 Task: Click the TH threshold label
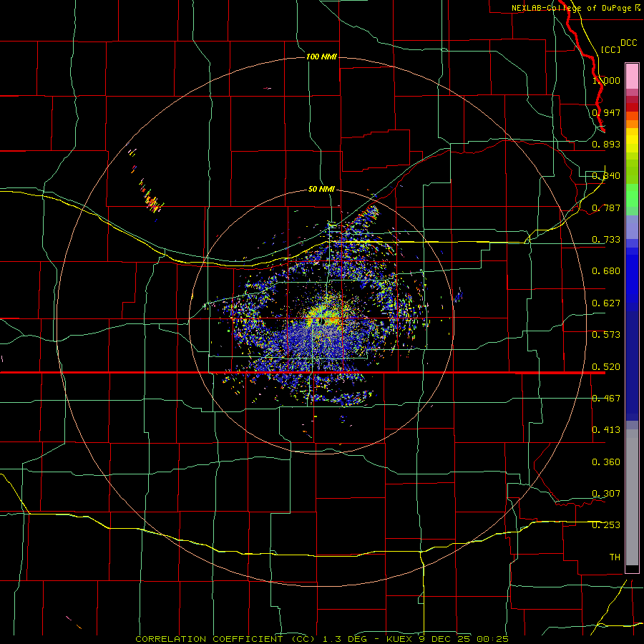615,557
